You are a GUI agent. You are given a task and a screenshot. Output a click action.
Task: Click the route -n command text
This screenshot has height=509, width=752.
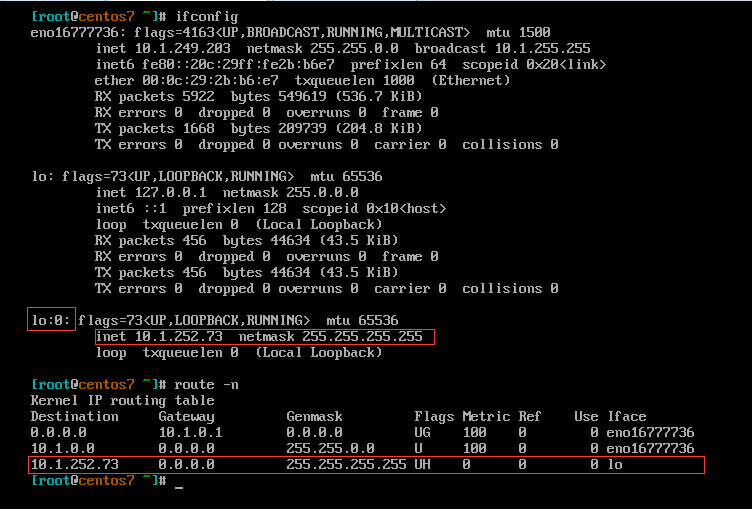(206, 385)
